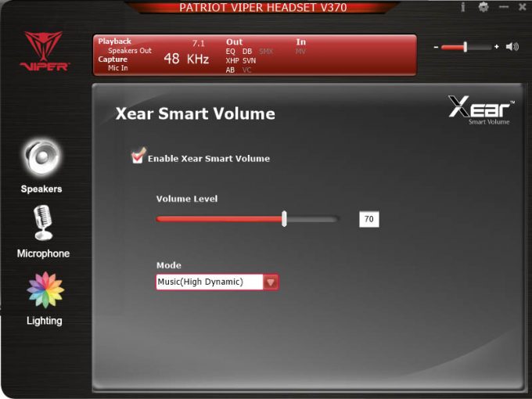Click the Viper logo
The width and height of the screenshot is (532, 399).
pos(44,51)
